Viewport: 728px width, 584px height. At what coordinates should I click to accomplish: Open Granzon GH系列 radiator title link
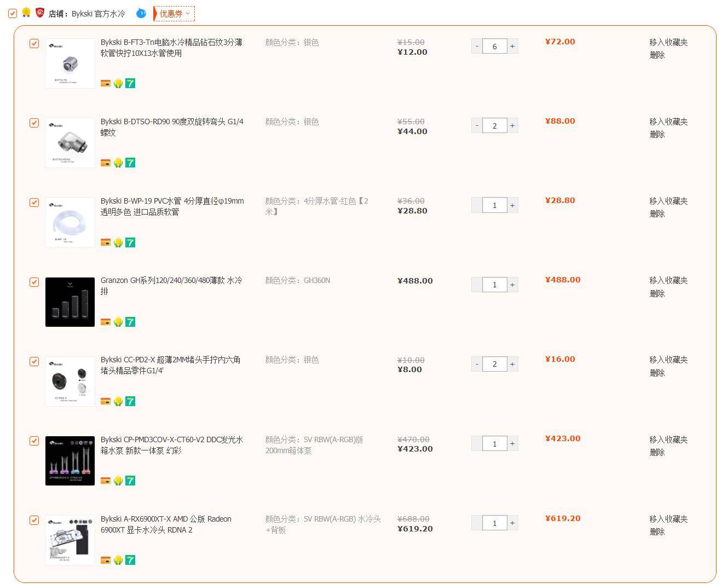(171, 286)
